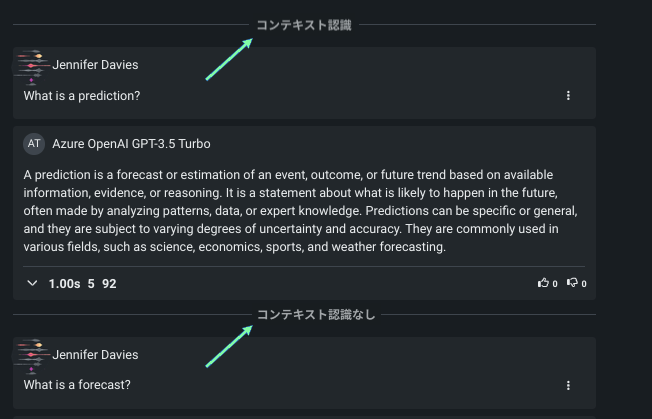Click the AT avatar badge

point(35,144)
